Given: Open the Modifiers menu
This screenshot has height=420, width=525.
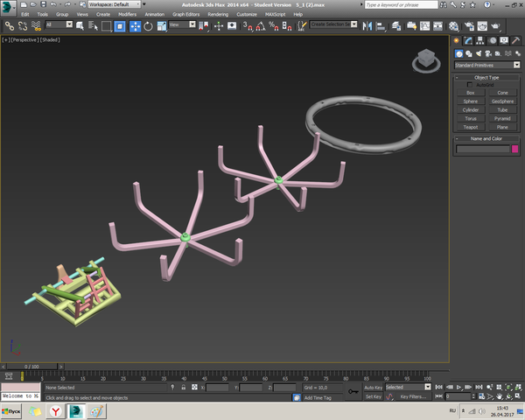Looking at the screenshot, I should point(127,15).
